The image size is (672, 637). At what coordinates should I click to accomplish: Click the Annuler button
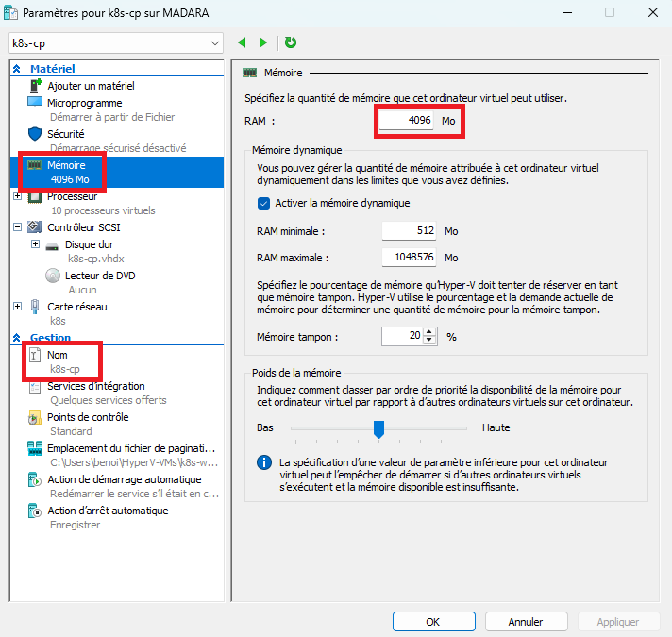[527, 622]
